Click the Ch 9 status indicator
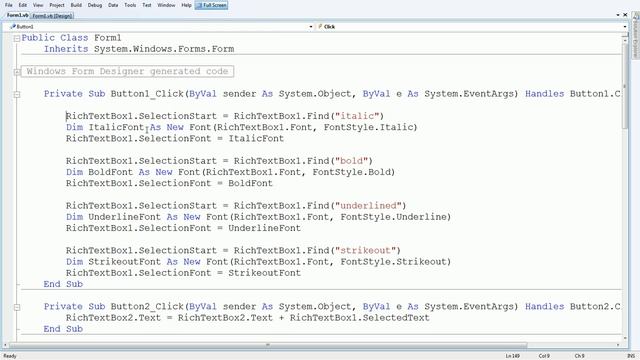640x360 pixels. coord(580,356)
